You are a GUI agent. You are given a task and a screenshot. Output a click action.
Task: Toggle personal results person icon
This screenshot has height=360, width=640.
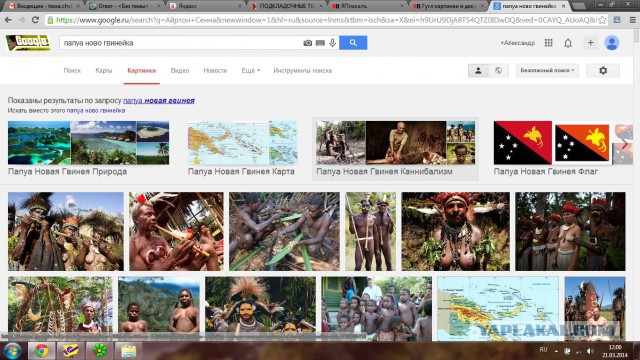[478, 71]
